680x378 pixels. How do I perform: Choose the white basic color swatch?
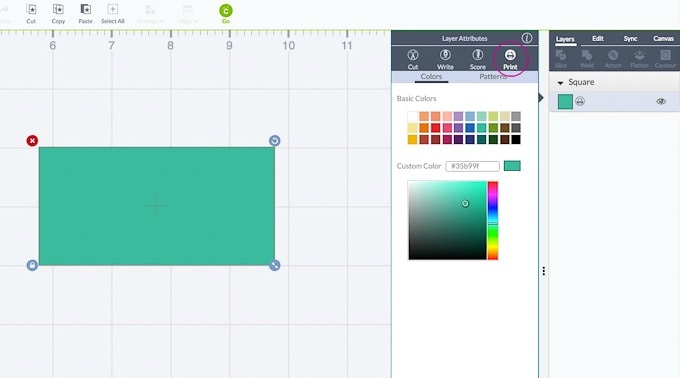point(412,116)
